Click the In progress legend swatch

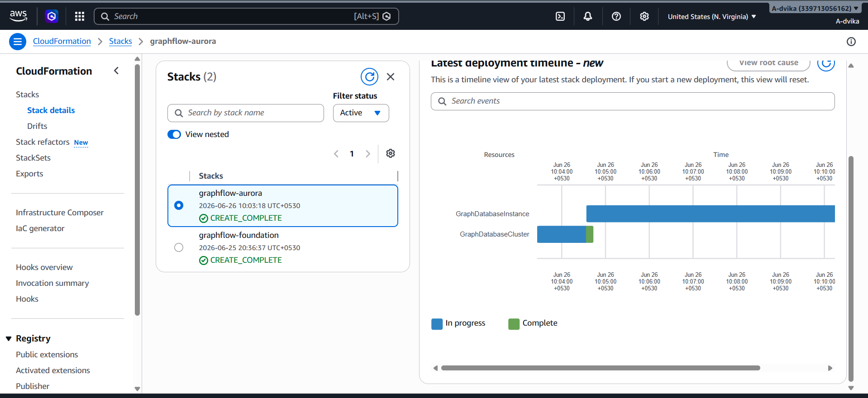437,324
